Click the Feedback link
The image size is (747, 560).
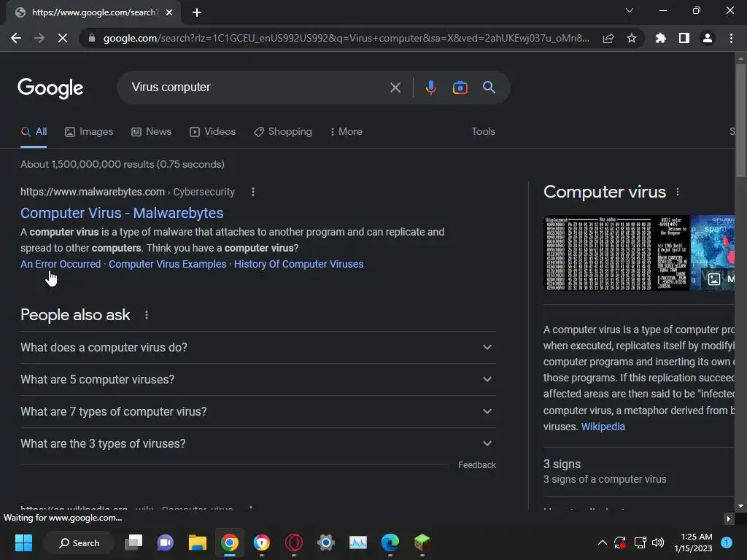pos(477,465)
